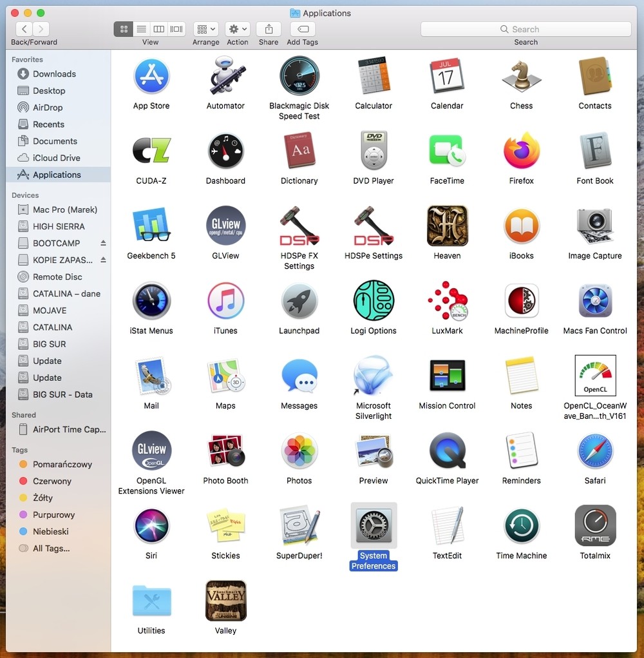Select the GLView app icon
Image resolution: width=644 pixels, height=658 pixels.
coord(225,226)
